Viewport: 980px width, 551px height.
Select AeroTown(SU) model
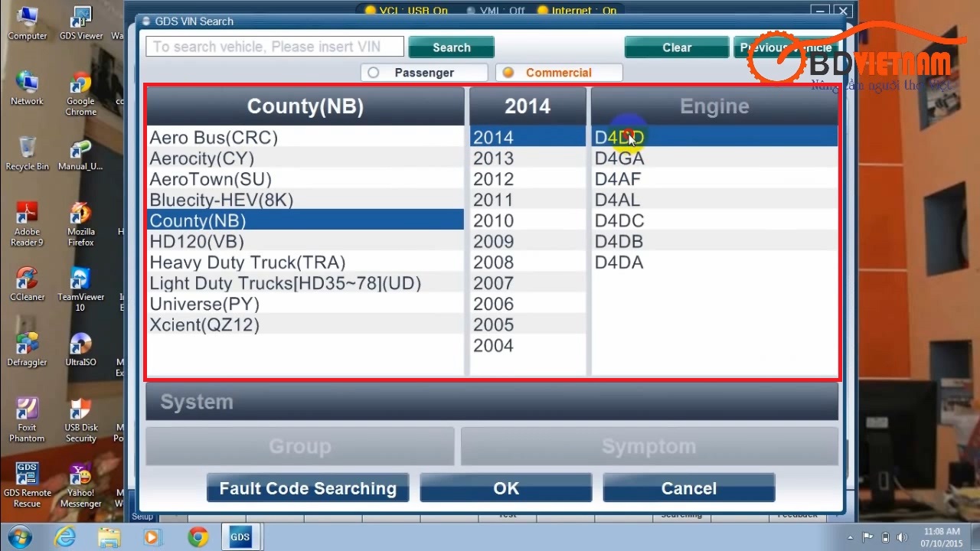click(305, 179)
